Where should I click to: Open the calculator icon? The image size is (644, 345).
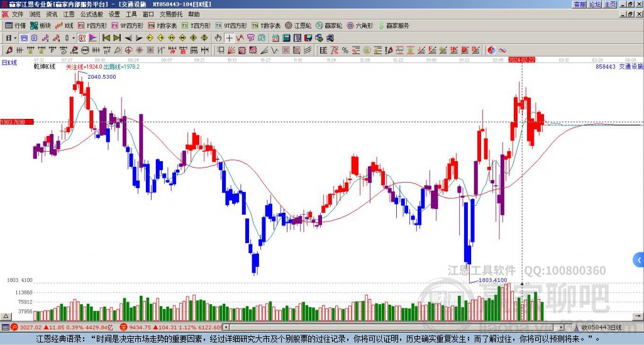pos(287,38)
